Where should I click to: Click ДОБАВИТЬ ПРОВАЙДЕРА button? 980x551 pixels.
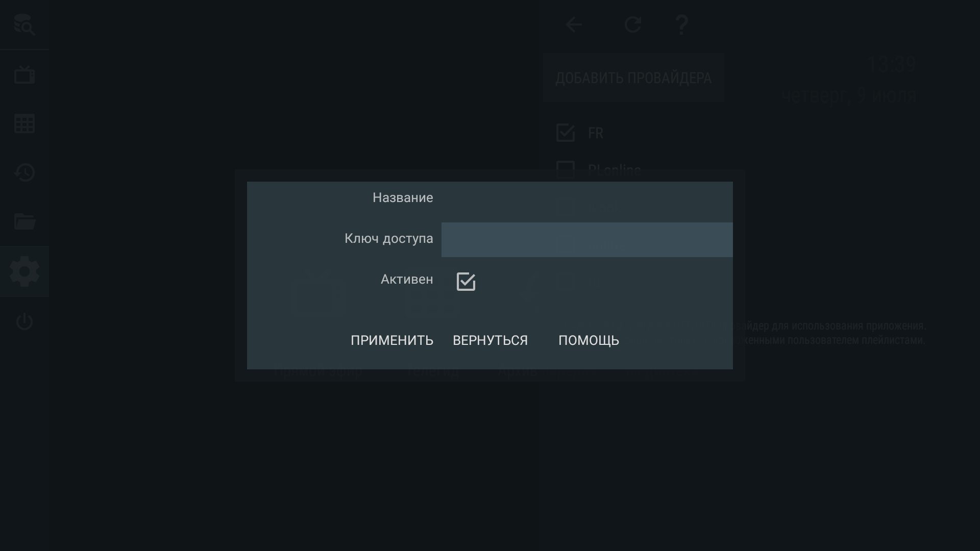pyautogui.click(x=633, y=78)
